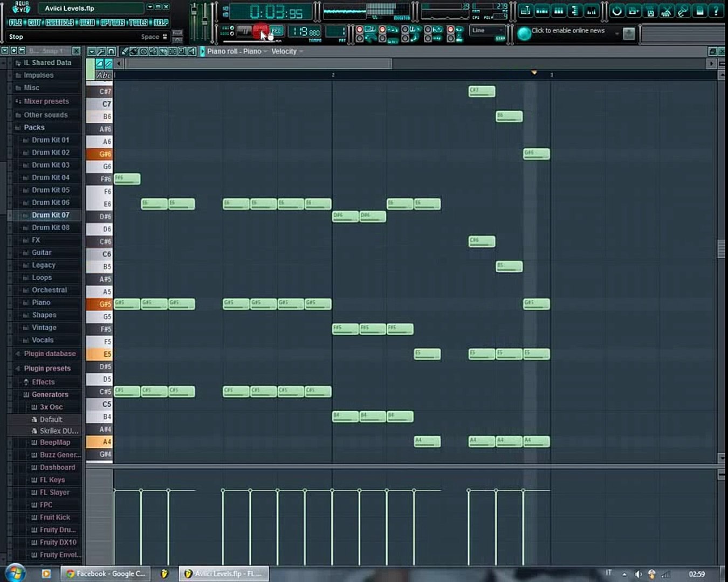The image size is (728, 582).
Task: Click 'Click to enable online news' text
Action: coord(568,31)
